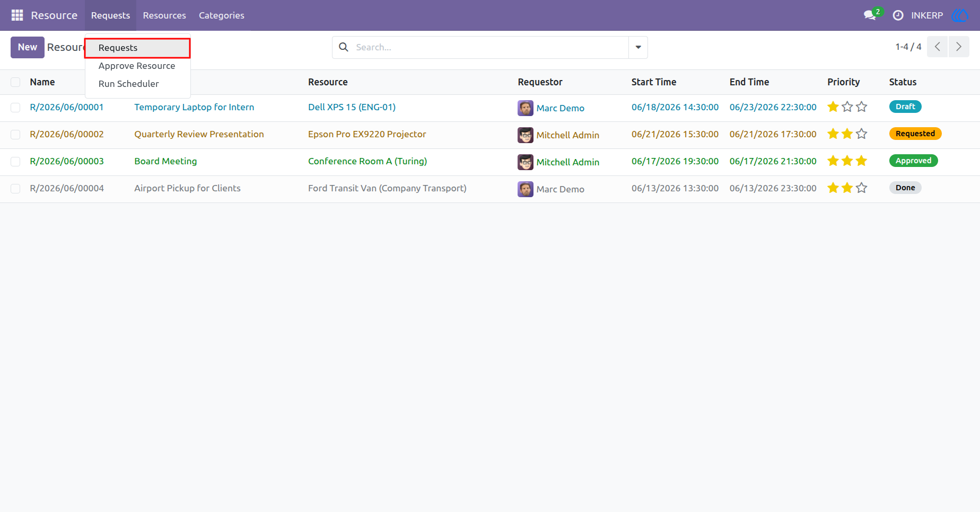980x512 pixels.
Task: Check the R/2026/06/00002 row checkbox
Action: click(x=15, y=135)
